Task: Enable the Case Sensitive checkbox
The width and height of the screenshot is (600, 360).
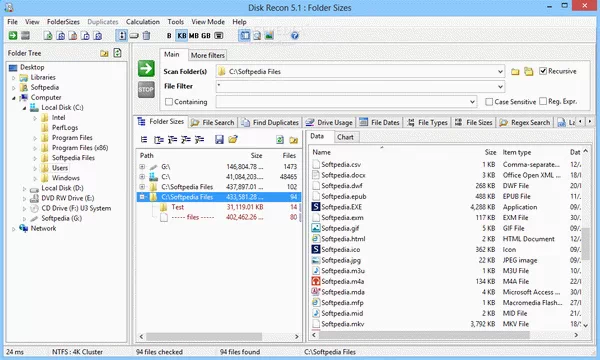Action: [489, 102]
